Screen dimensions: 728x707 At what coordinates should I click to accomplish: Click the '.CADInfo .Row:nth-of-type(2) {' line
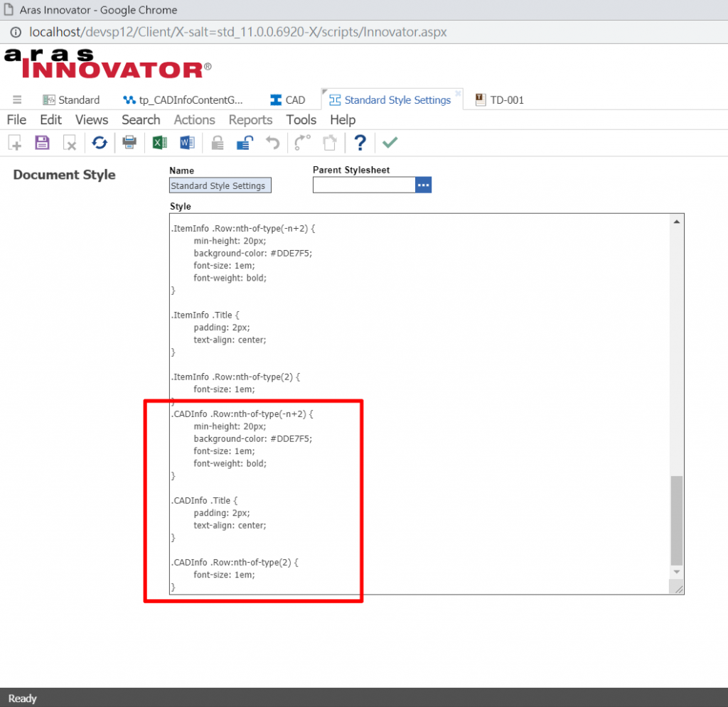(x=235, y=562)
